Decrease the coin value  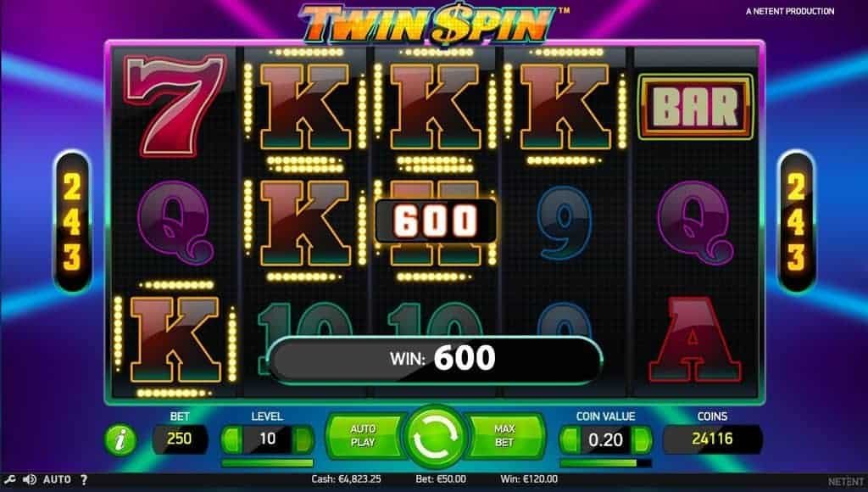pyautogui.click(x=570, y=440)
